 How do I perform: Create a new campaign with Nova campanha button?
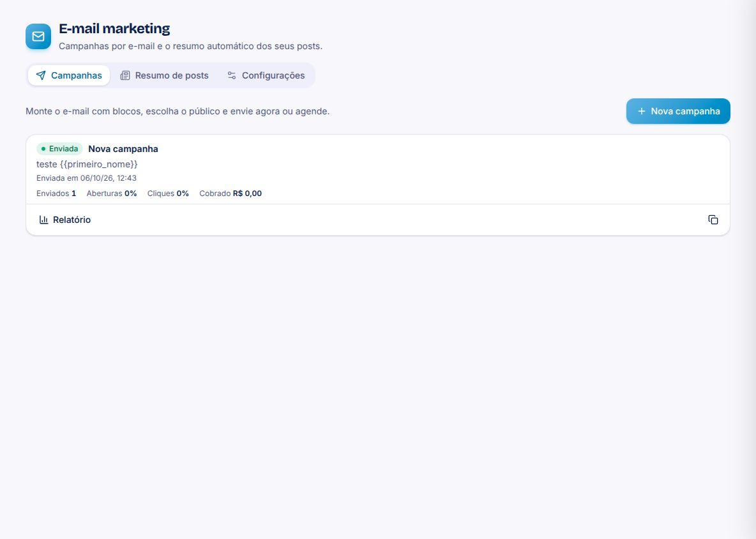tap(678, 111)
